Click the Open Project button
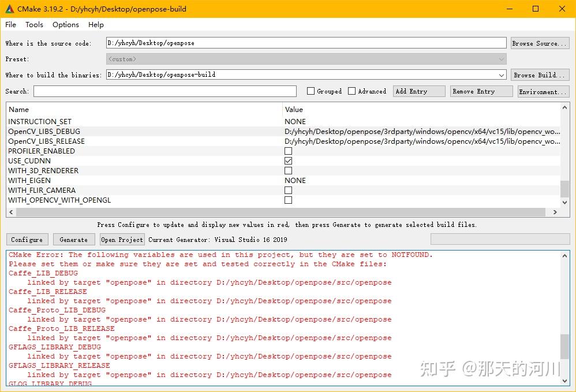Viewport: 576px width, 392px height. point(122,240)
